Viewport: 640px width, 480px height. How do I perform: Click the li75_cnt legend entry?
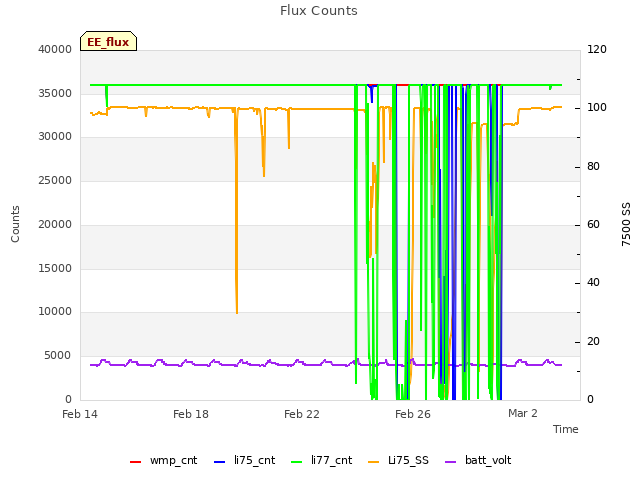pyautogui.click(x=244, y=461)
